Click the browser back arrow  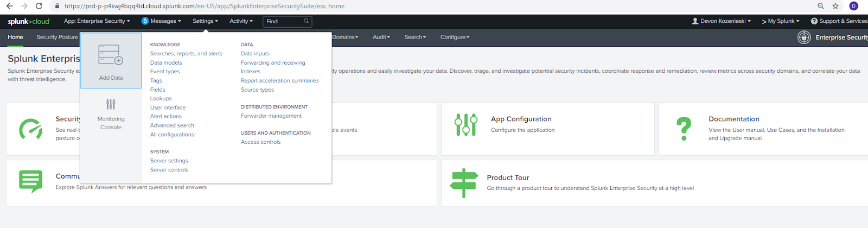[9, 6]
